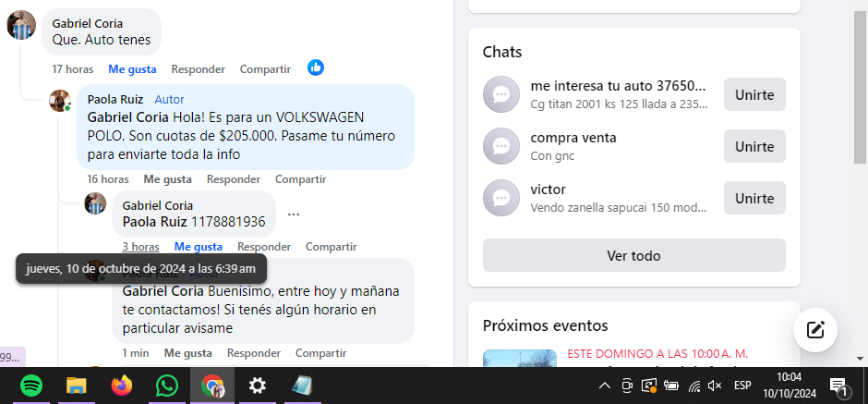Click chat bubble icon for 'compra venta'
Viewport: 868px width, 404px height.
pos(501,146)
